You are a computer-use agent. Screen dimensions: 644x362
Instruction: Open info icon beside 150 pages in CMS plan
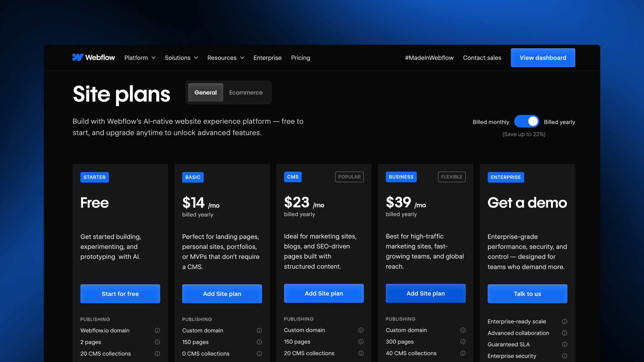pyautogui.click(x=361, y=342)
